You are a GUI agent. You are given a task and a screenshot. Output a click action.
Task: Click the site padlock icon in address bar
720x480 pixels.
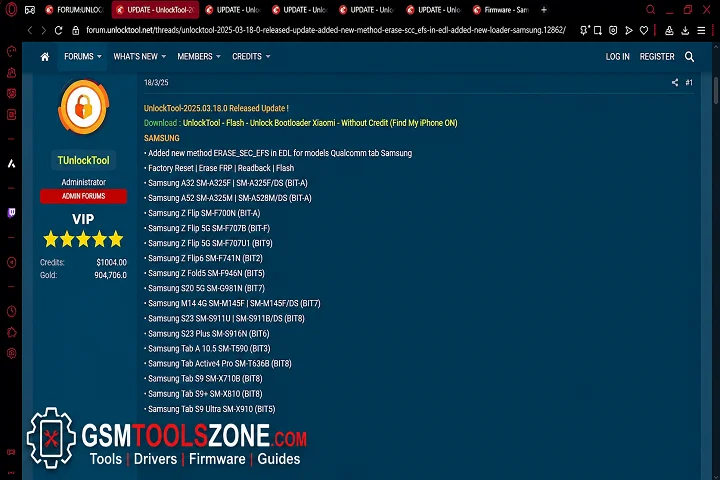tap(76, 30)
